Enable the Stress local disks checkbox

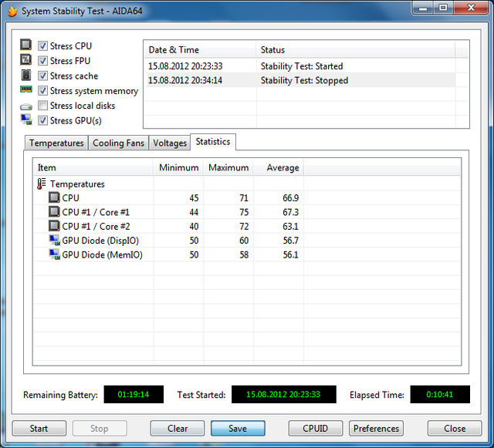tap(43, 106)
